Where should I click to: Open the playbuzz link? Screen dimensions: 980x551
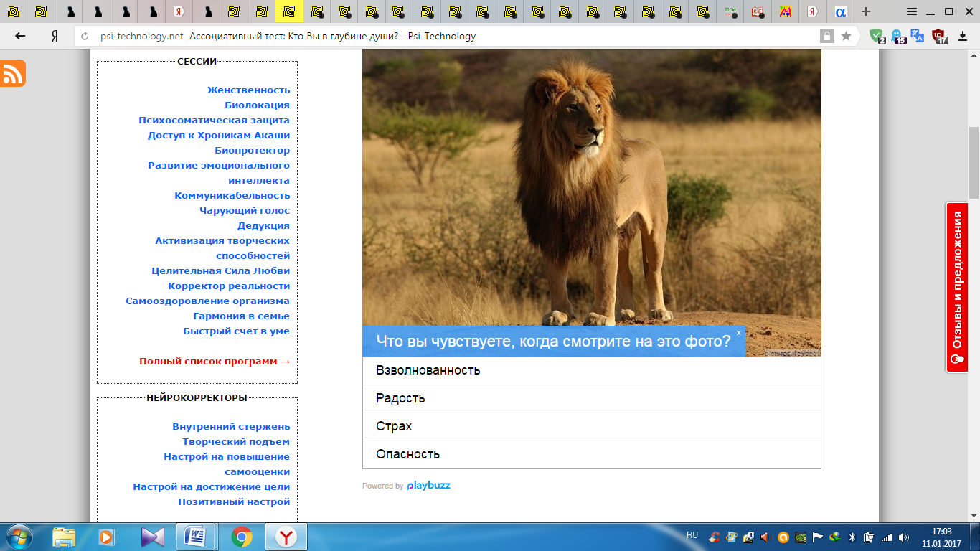point(428,486)
